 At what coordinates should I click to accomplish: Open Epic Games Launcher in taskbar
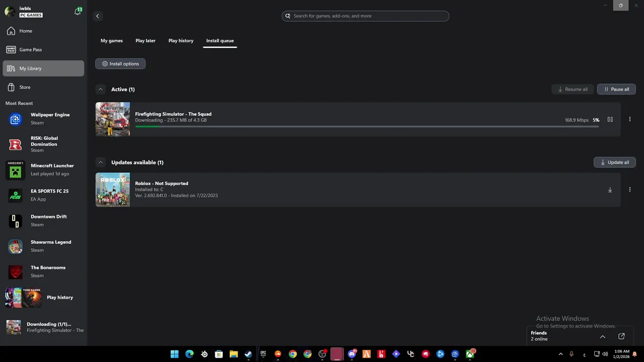pos(263,354)
